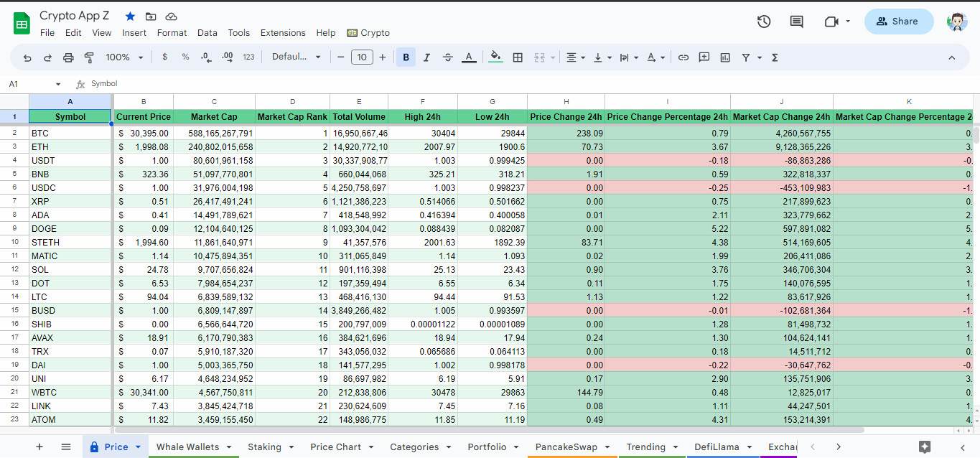Create a filter
Viewport: 980px width, 458px height.
pos(746,57)
